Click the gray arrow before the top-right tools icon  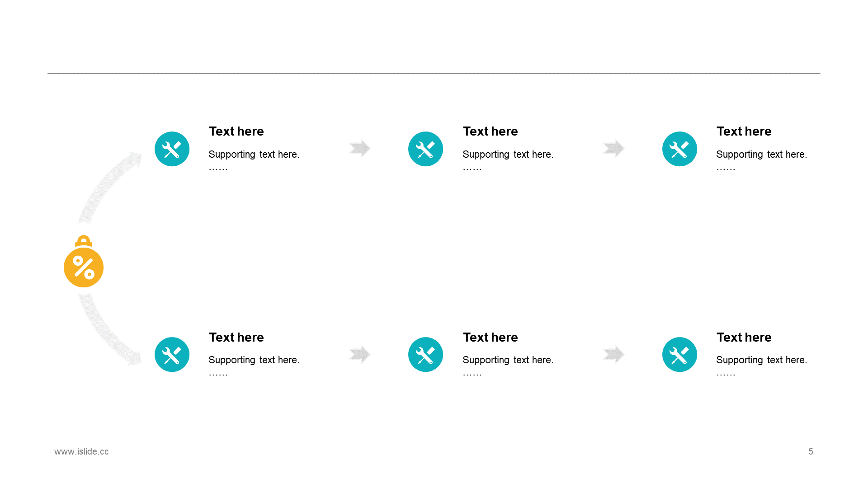tap(613, 148)
